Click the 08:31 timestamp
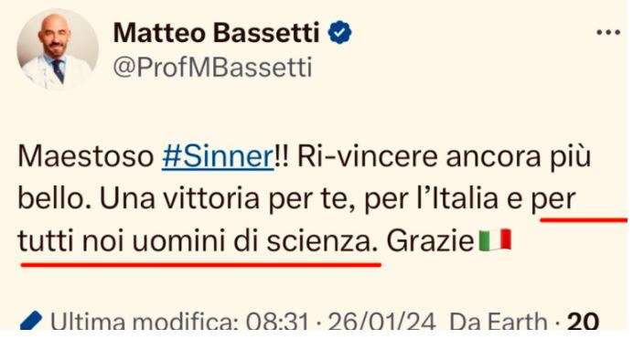This screenshot has width=644, height=350. coord(277,322)
